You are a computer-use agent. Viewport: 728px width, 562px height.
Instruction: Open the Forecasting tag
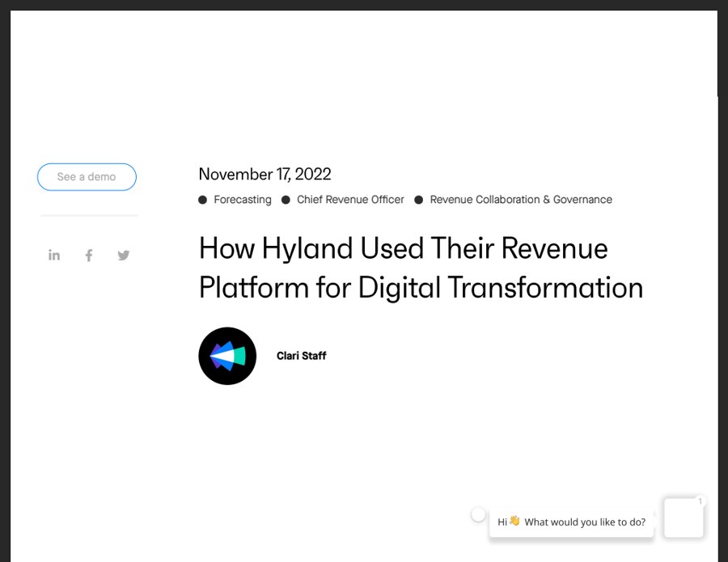coord(243,200)
